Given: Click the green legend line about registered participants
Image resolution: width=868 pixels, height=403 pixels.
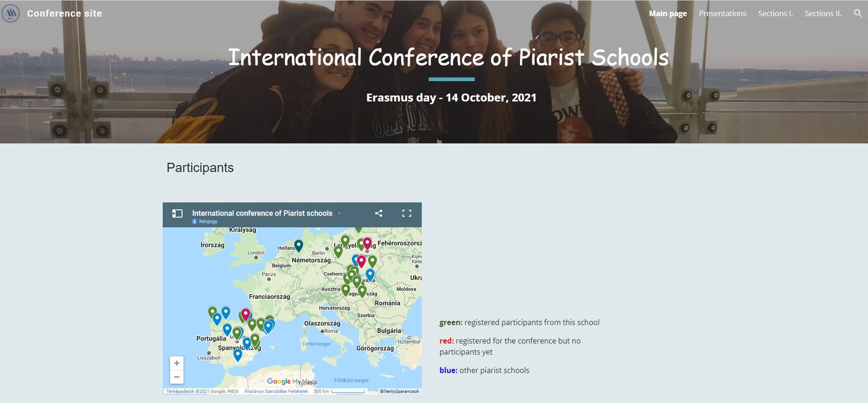Looking at the screenshot, I should 520,322.
